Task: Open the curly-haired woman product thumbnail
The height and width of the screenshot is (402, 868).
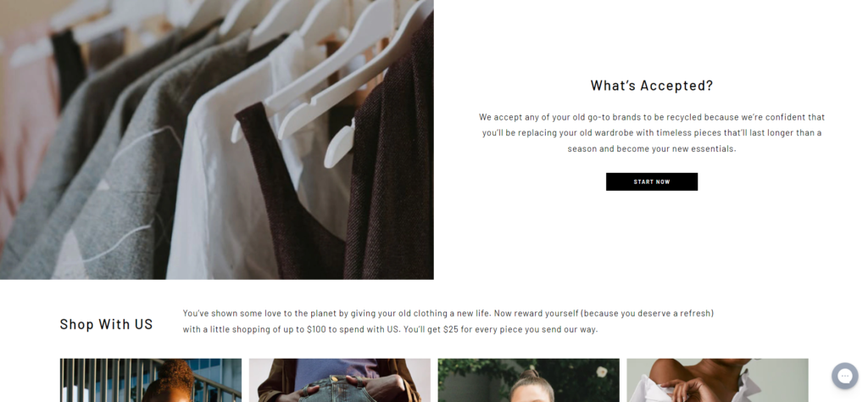Action: (x=151, y=381)
